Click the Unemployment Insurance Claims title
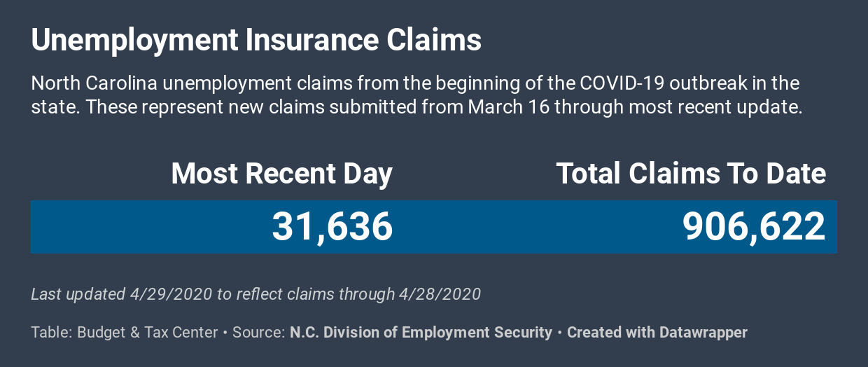This screenshot has width=868, height=367. [256, 40]
